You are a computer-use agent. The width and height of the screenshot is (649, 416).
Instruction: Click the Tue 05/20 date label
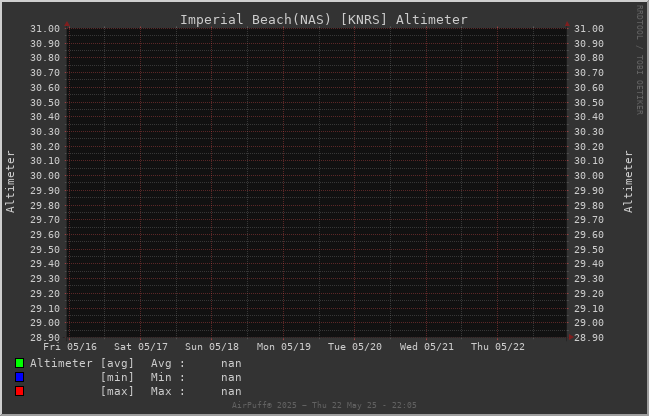click(x=355, y=346)
